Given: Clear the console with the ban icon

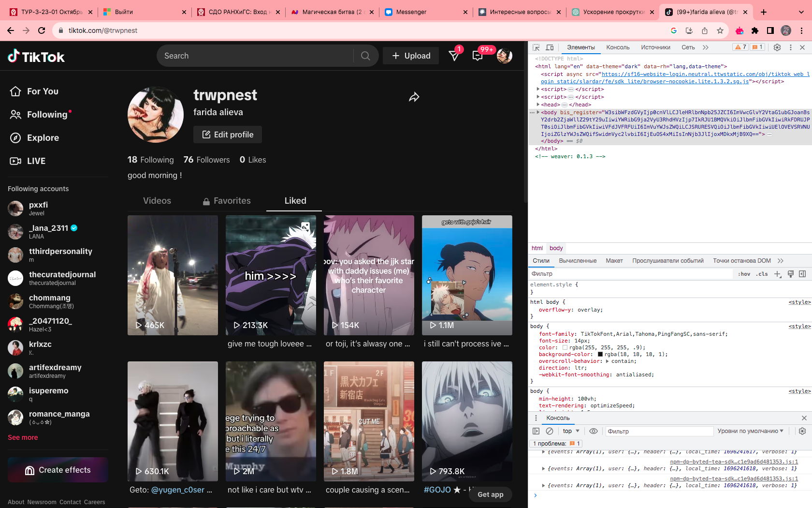Looking at the screenshot, I should tap(550, 431).
